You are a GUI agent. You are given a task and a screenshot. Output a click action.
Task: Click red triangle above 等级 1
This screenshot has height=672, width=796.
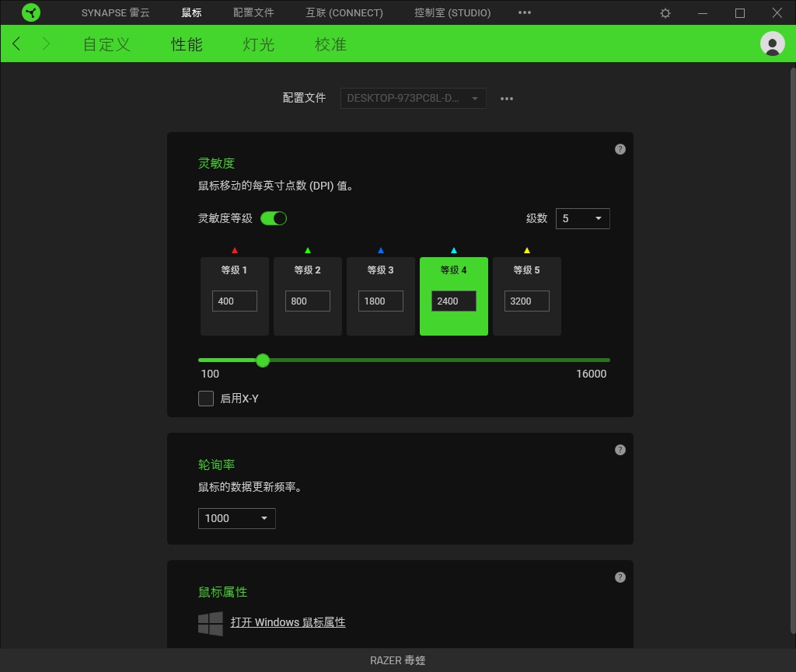click(x=235, y=250)
